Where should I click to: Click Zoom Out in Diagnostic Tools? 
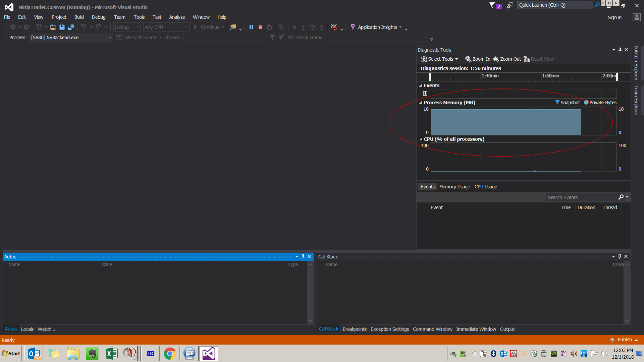pyautogui.click(x=507, y=59)
